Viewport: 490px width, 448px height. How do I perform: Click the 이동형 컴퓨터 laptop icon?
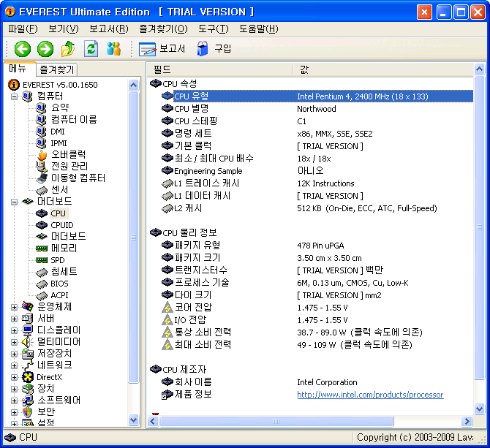pos(42,178)
